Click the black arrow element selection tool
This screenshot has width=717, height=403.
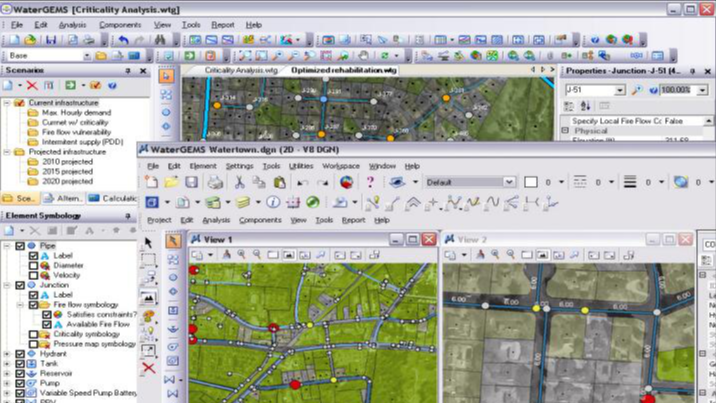148,242
